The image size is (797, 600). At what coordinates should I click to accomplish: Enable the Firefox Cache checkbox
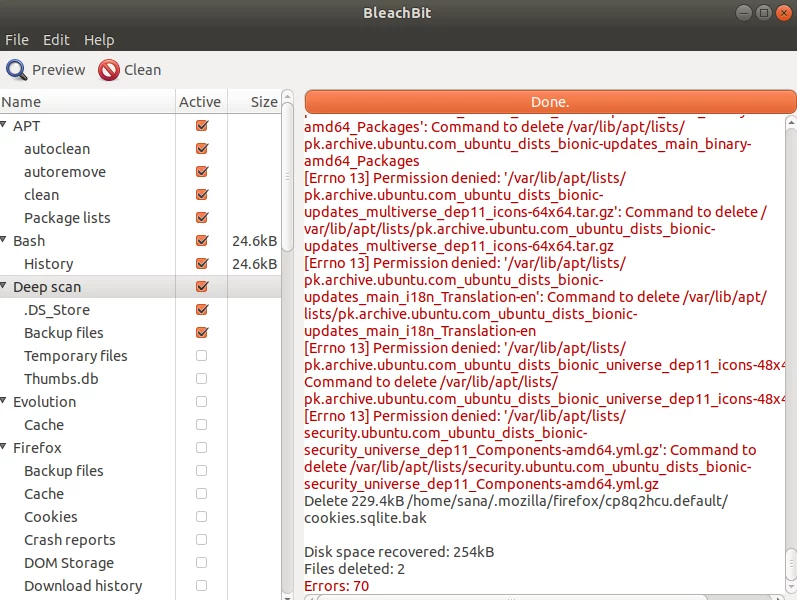pyautogui.click(x=202, y=493)
